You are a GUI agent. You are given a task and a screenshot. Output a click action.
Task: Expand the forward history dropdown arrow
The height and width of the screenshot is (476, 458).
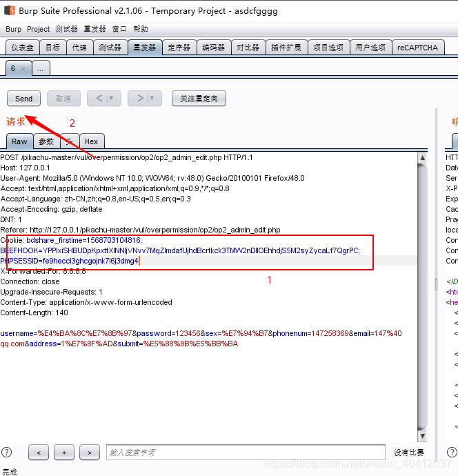(152, 99)
